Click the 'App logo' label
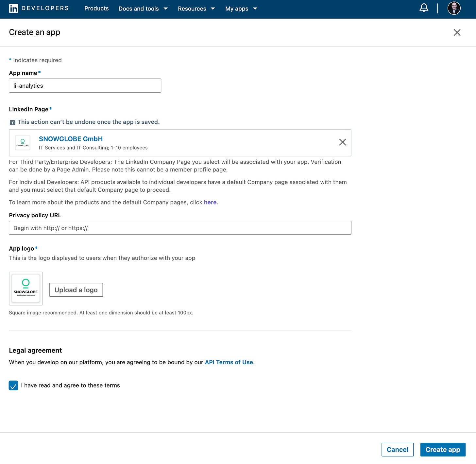476x464 pixels. [22, 249]
